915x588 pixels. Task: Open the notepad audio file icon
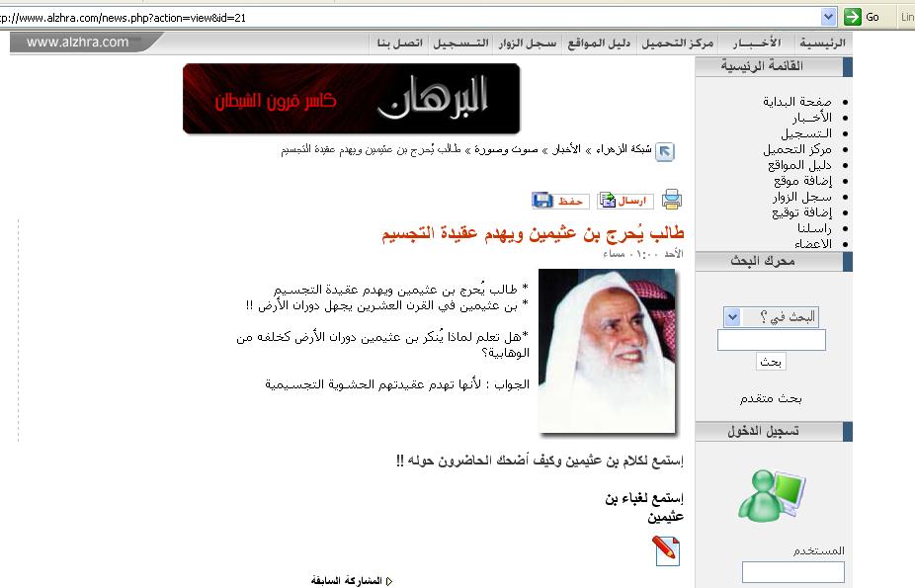pos(666,550)
